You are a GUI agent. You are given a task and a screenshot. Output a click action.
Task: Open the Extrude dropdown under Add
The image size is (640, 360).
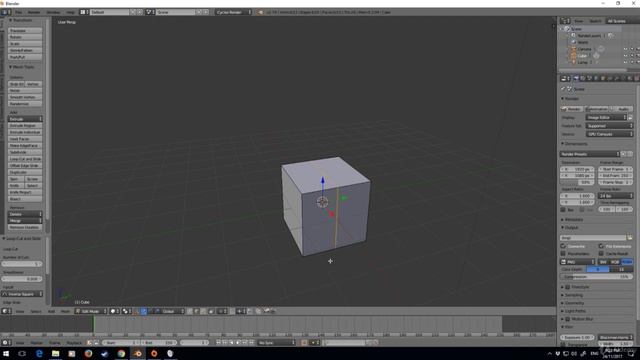pyautogui.click(x=25, y=119)
